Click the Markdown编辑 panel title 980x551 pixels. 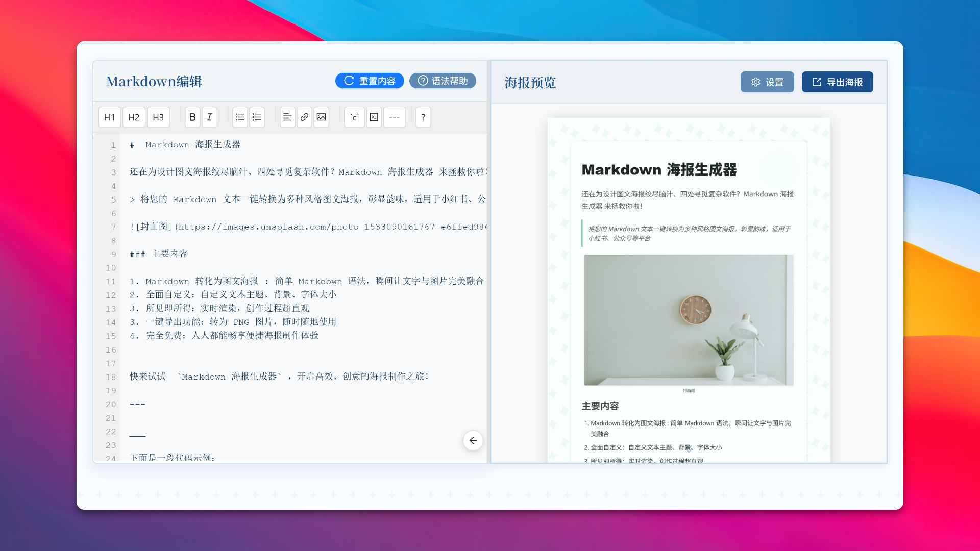click(154, 82)
